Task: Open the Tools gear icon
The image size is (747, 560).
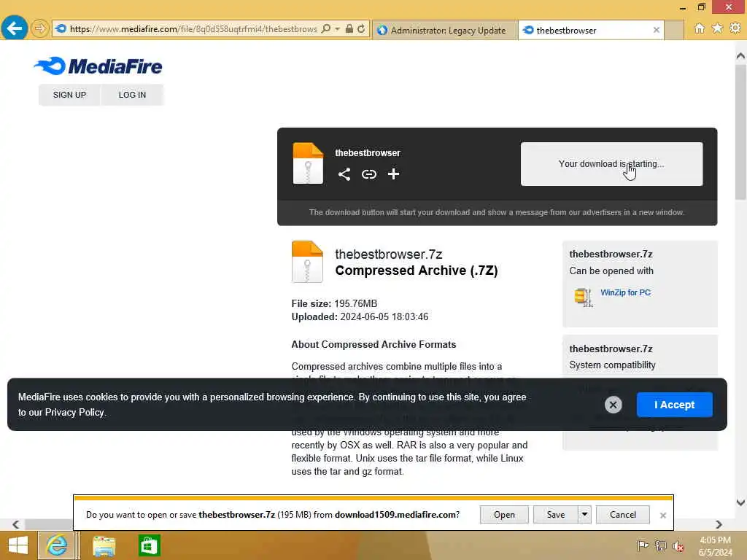Action: (x=735, y=28)
